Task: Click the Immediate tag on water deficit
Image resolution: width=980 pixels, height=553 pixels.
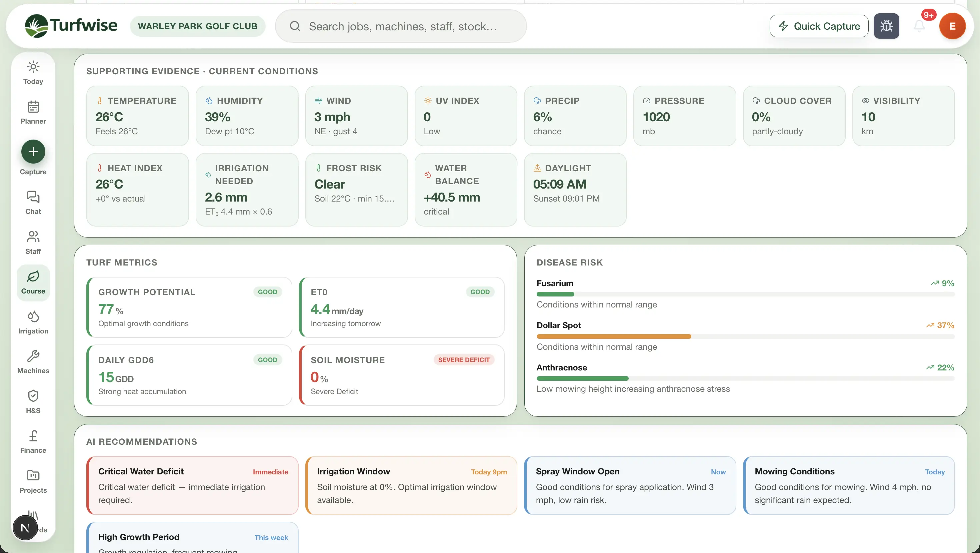Action: (x=270, y=472)
